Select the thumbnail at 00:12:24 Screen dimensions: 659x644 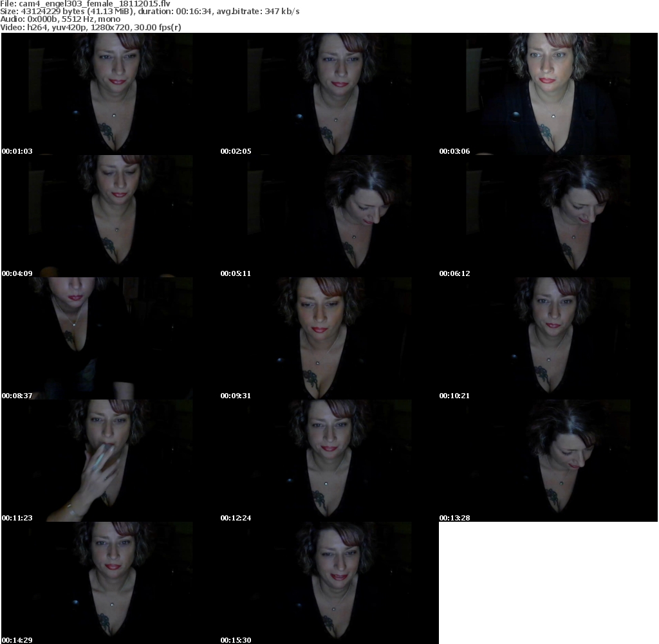tap(329, 461)
